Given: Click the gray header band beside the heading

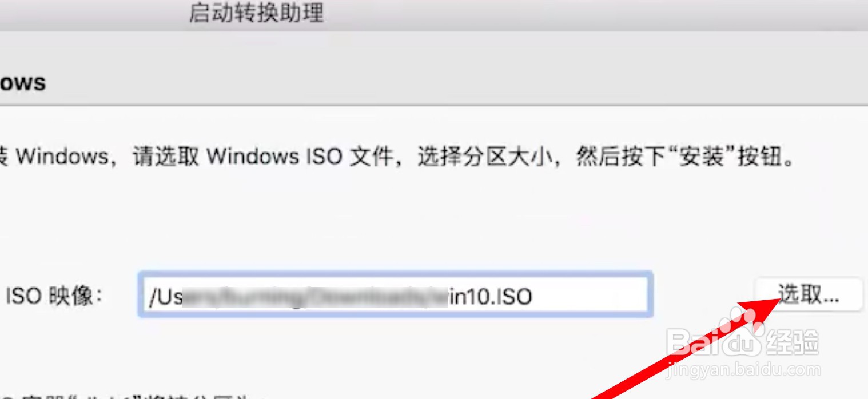Looking at the screenshot, I should [x=457, y=82].
